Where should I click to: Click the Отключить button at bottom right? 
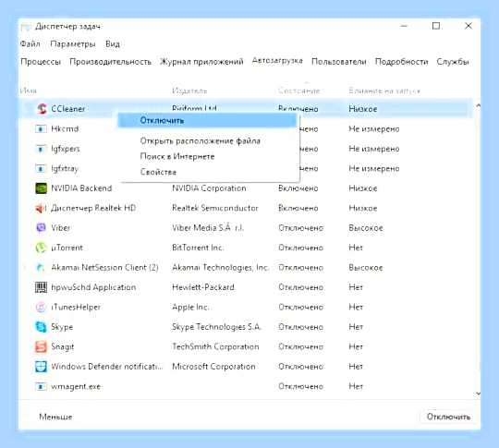448,417
